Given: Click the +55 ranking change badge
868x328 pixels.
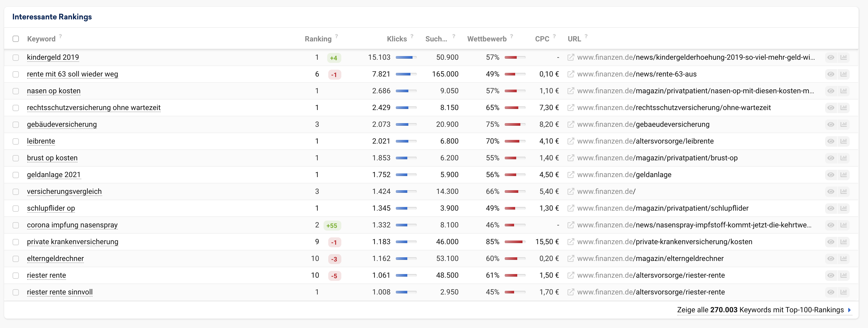Looking at the screenshot, I should pos(332,226).
